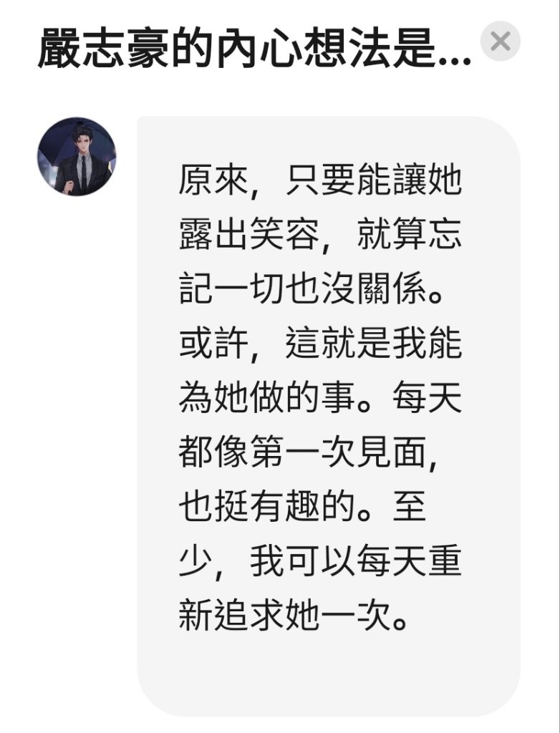Select the word 笑容 in the message

tap(284, 234)
